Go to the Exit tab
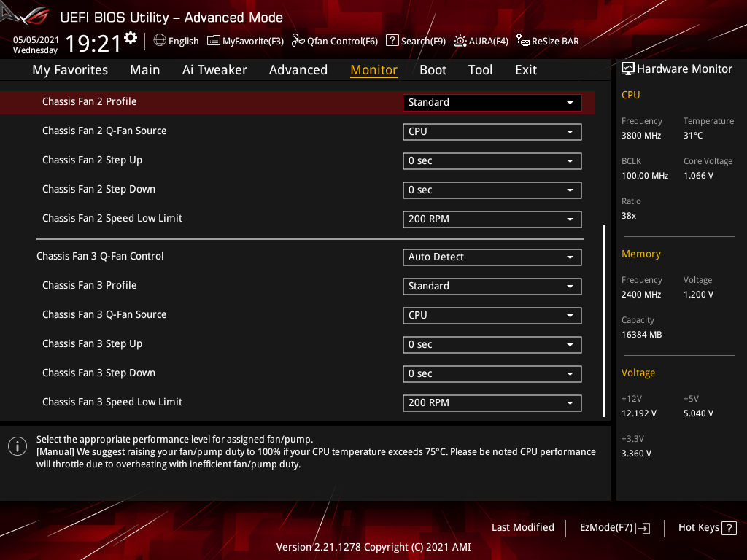The height and width of the screenshot is (560, 747). point(526,70)
